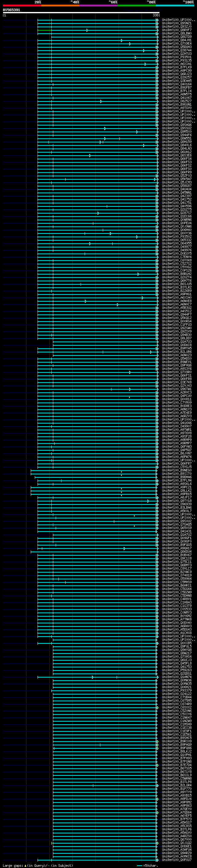Image resolution: width=197 pixels, height=868 pixels.
Task: Select the UniRef100_A9QA17 label
Action: (176, 548)
